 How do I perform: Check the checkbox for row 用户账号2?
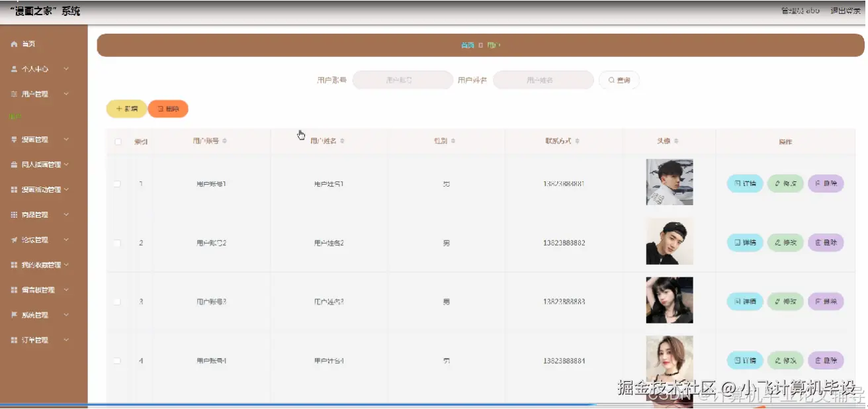[117, 243]
